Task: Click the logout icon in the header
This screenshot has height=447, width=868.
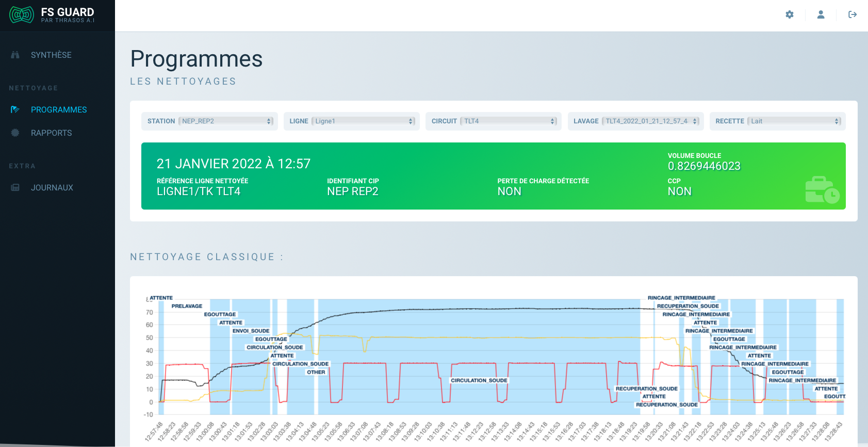Action: point(853,14)
